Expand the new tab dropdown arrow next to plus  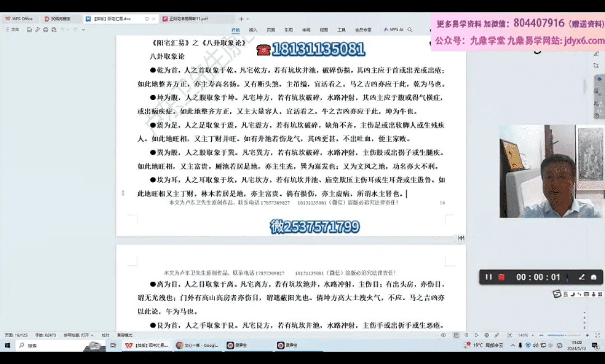point(249,18)
